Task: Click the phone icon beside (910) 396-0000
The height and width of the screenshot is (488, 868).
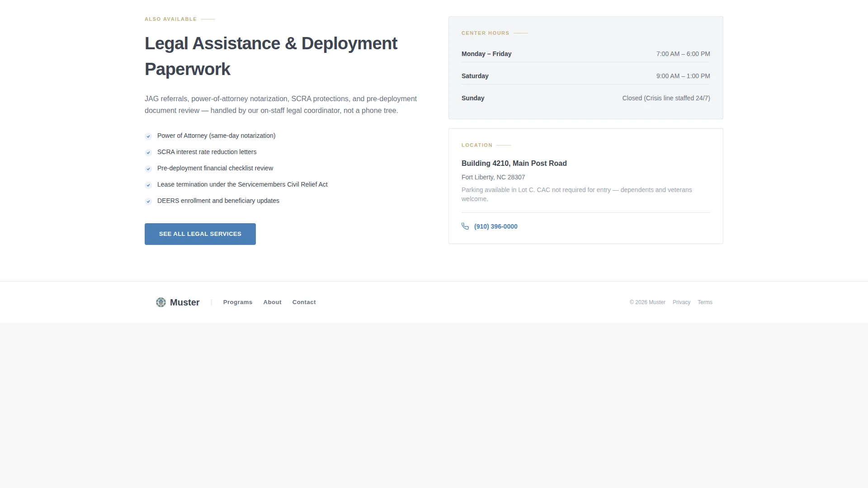Action: pyautogui.click(x=465, y=226)
